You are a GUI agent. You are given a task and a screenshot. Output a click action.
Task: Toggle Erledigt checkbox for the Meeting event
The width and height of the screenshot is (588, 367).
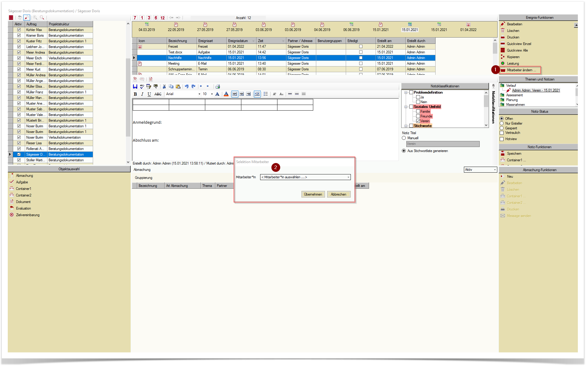[x=361, y=64]
